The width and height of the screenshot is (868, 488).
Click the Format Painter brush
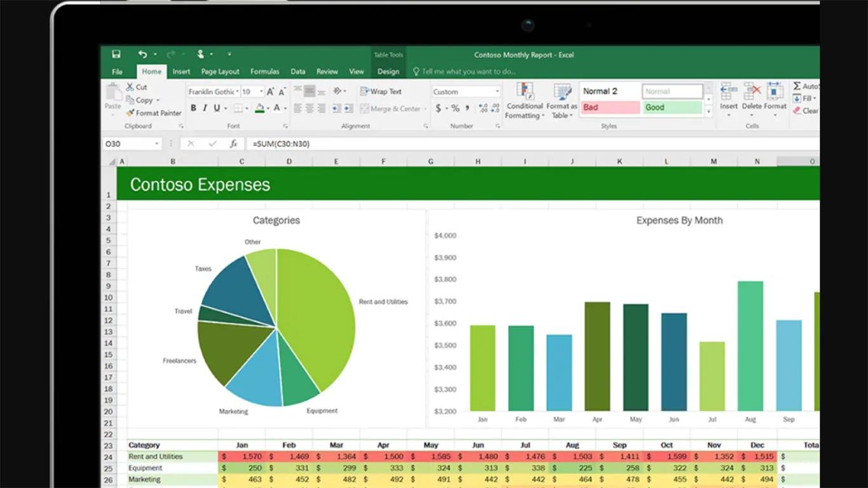pos(130,113)
